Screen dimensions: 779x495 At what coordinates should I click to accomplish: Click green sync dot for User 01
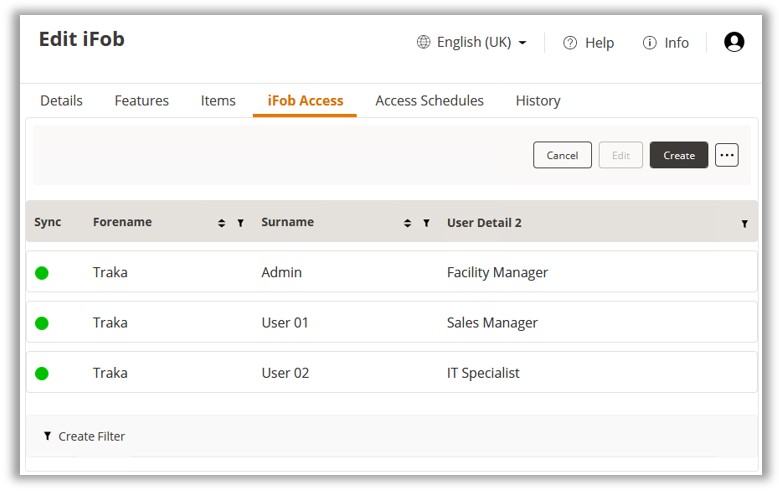click(42, 323)
